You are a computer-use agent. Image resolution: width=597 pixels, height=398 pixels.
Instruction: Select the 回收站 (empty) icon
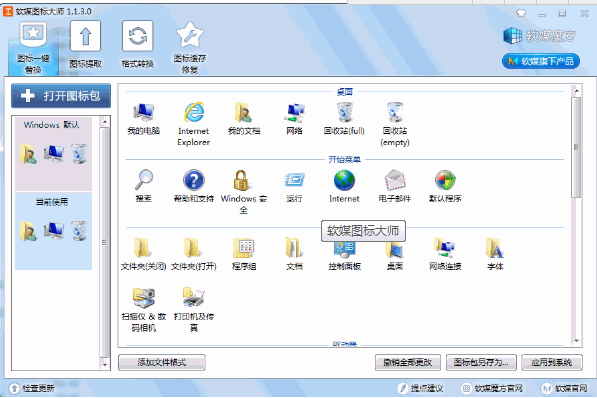click(395, 124)
